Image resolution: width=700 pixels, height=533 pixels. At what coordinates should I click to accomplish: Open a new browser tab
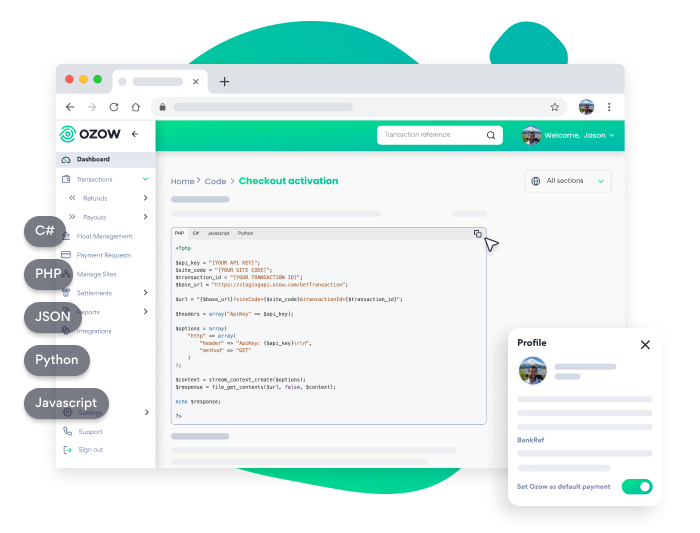click(x=224, y=82)
